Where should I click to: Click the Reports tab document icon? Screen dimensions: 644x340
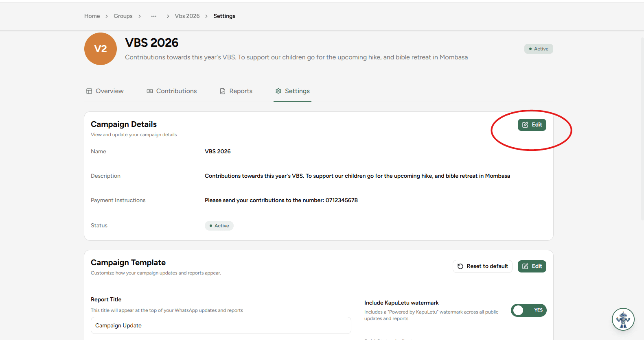click(x=223, y=91)
